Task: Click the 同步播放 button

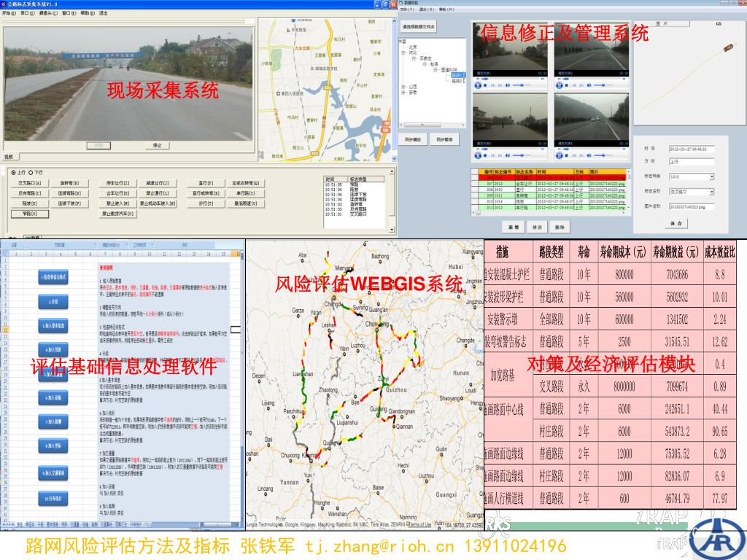Action: tap(413, 139)
